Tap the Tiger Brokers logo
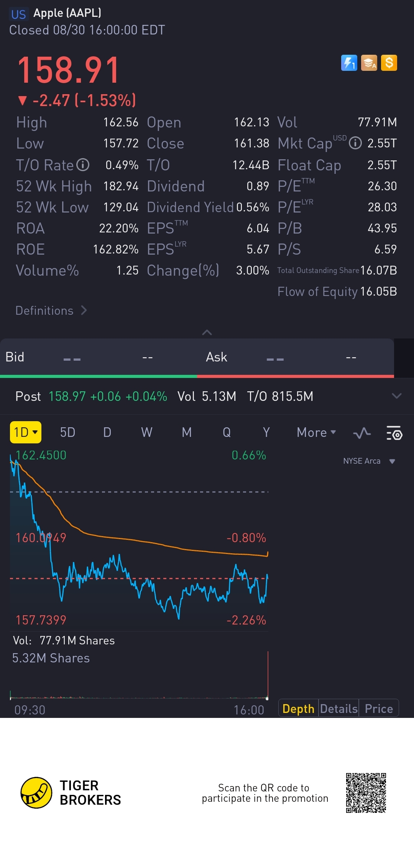Screen dimensions: 414x868 (36, 793)
